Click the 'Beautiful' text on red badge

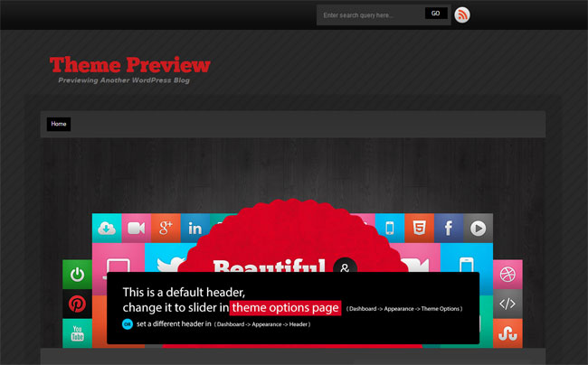coord(270,266)
